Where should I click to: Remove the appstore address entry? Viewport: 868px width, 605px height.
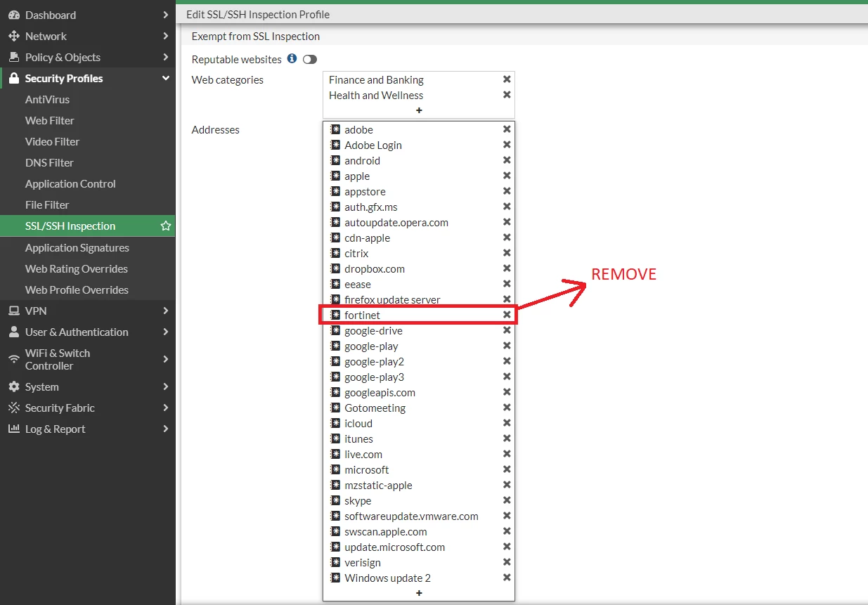tap(507, 191)
